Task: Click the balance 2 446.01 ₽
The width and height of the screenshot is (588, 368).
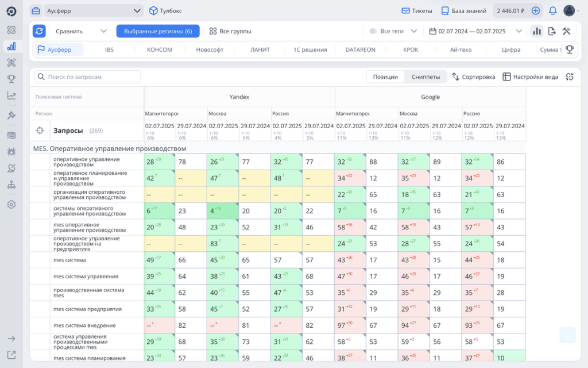Action: [x=510, y=11]
